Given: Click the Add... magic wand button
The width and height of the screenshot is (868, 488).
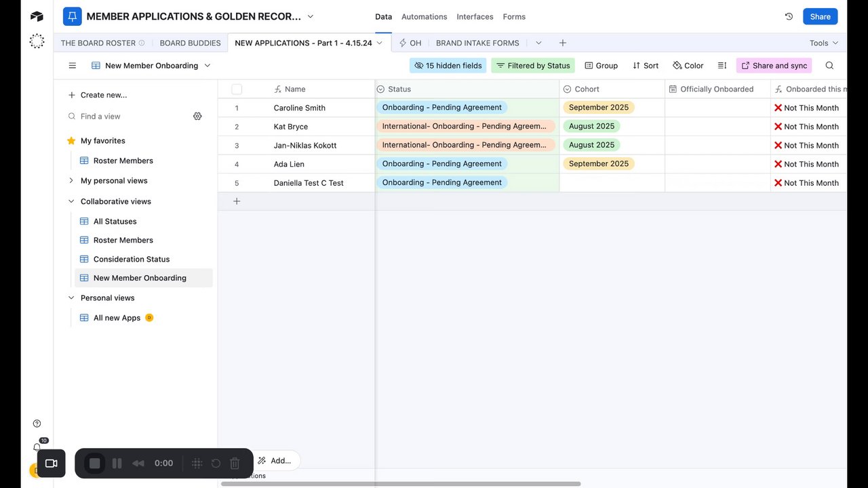Looking at the screenshot, I should tap(274, 460).
